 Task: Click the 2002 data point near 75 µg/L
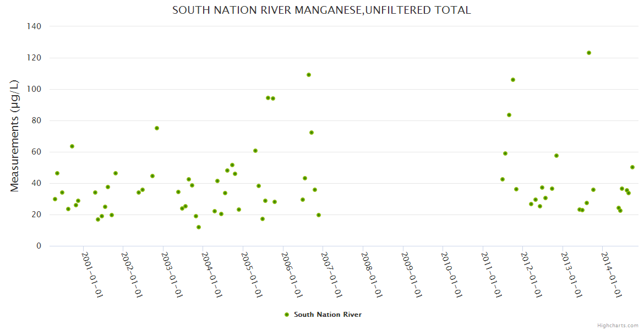[x=157, y=128]
